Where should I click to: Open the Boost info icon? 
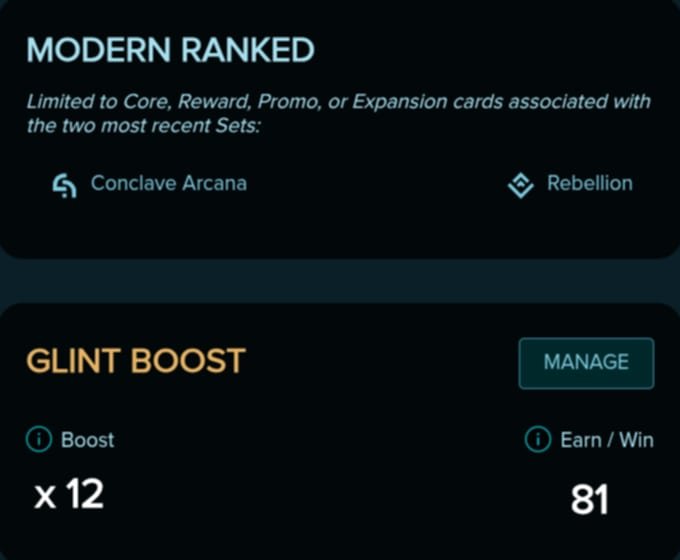pos(39,439)
